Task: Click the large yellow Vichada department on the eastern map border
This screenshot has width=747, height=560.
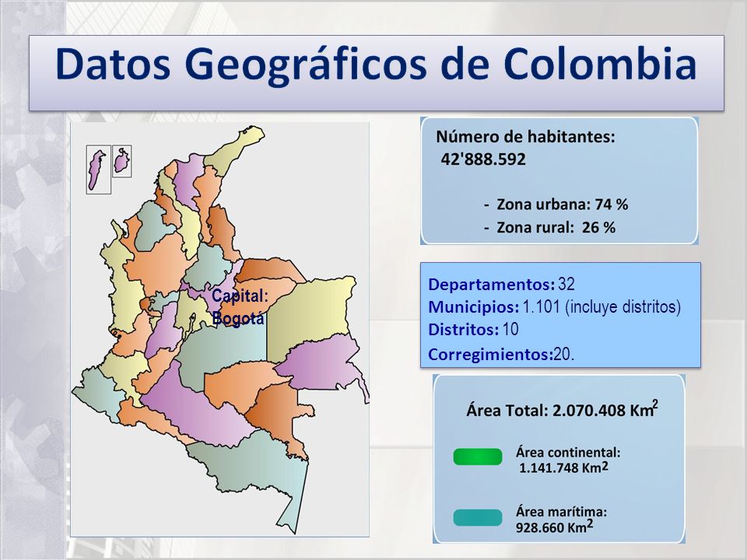Action: pos(310,317)
